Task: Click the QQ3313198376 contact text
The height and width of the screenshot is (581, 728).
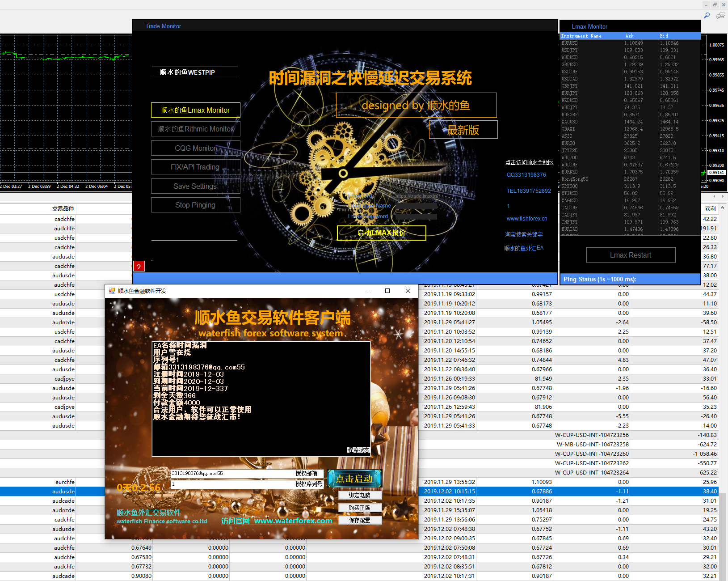Action: [526, 175]
